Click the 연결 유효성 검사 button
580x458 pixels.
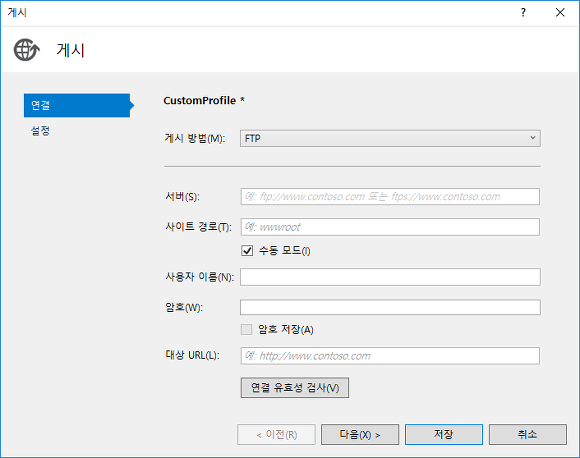[295, 388]
